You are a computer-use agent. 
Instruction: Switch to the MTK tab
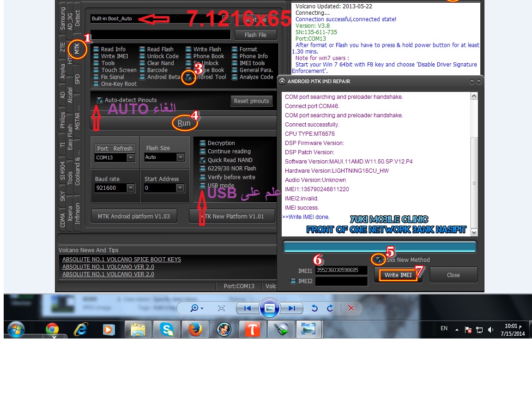point(77,48)
